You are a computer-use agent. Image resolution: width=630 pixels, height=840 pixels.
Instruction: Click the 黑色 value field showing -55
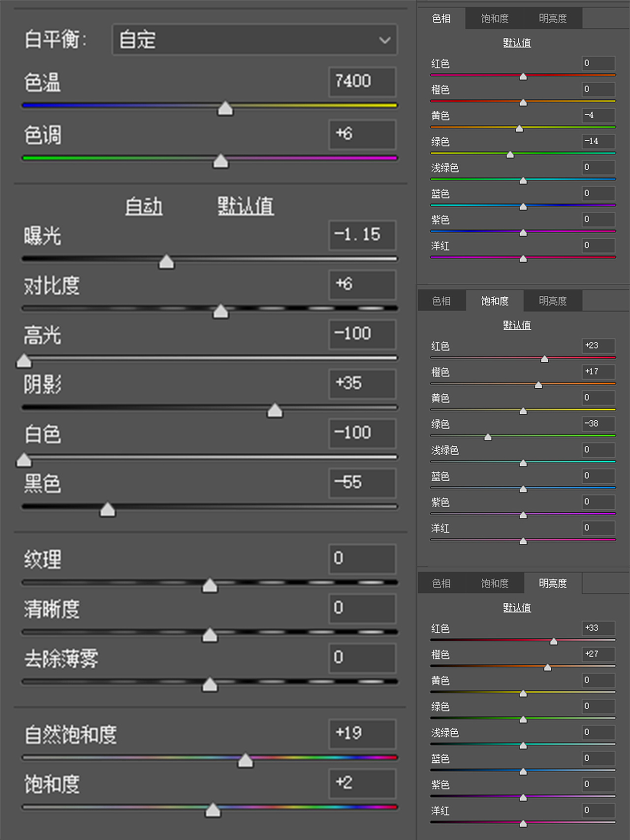[362, 483]
